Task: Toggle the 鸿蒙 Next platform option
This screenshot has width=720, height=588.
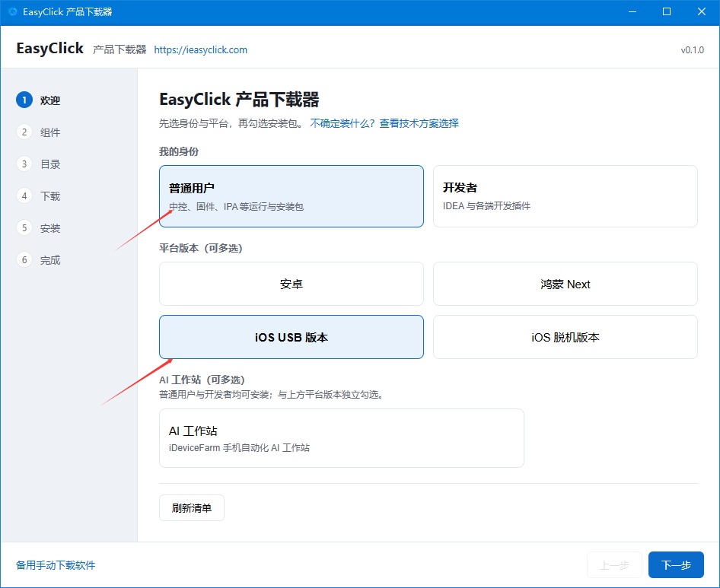Action: (x=565, y=284)
